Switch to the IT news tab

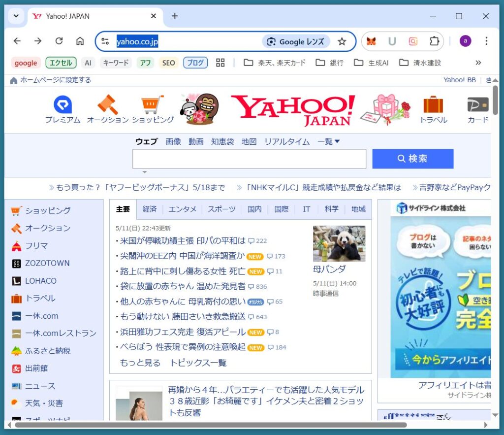point(306,209)
